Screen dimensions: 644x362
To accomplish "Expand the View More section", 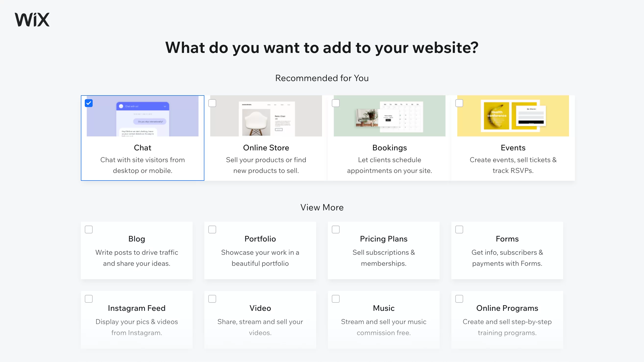I will point(322,207).
